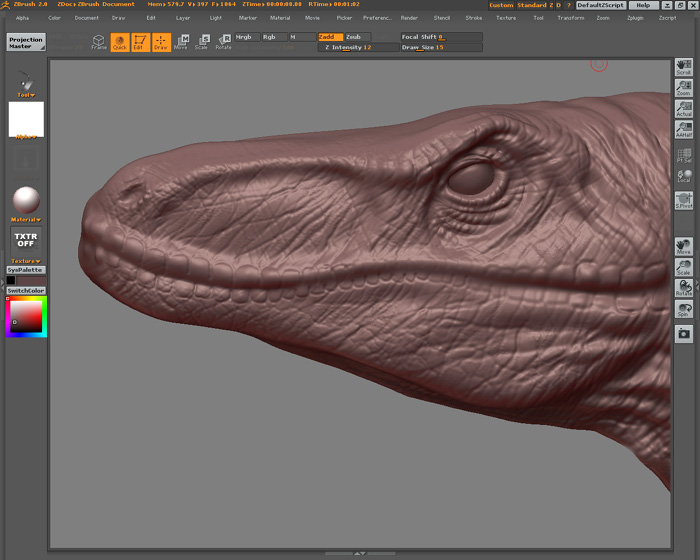Open the Texture selector TXTR OFF
700x560 pixels.
26,240
